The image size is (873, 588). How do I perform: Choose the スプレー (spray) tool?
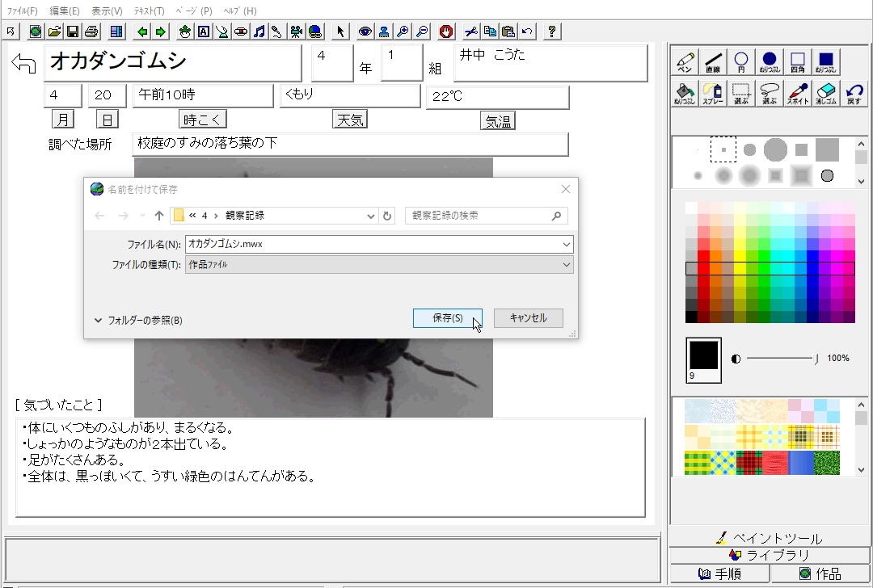712,93
